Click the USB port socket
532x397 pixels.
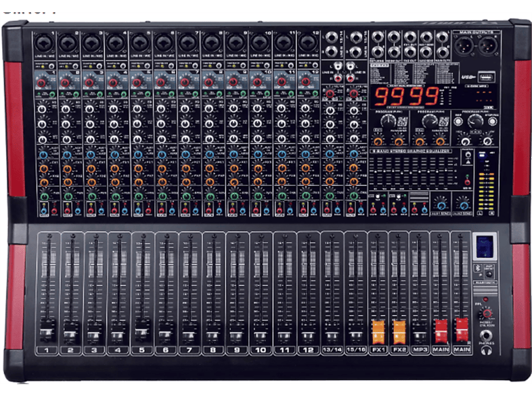click(x=487, y=77)
